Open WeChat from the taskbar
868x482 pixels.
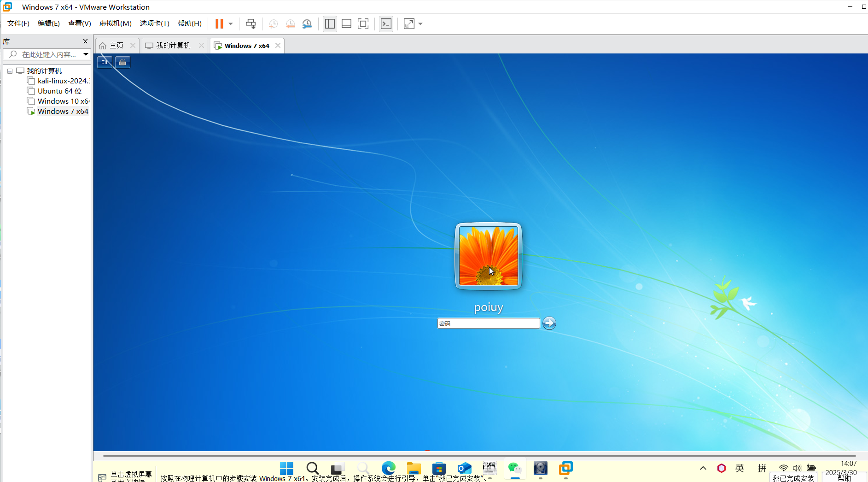point(515,469)
